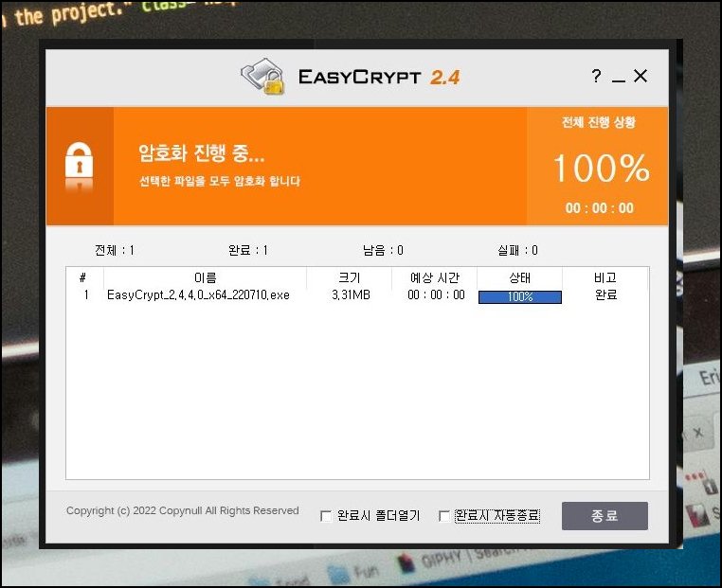Enable the 완료시 폴더열기 checkbox
The height and width of the screenshot is (588, 722).
(326, 516)
